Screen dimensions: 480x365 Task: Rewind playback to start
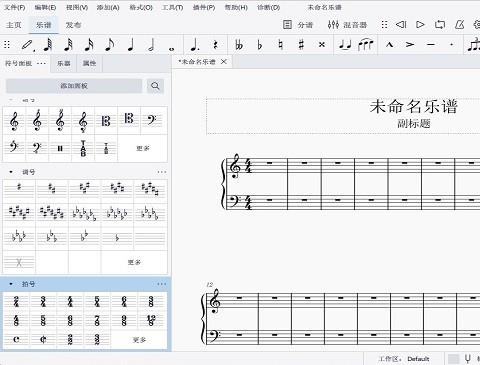[401, 24]
